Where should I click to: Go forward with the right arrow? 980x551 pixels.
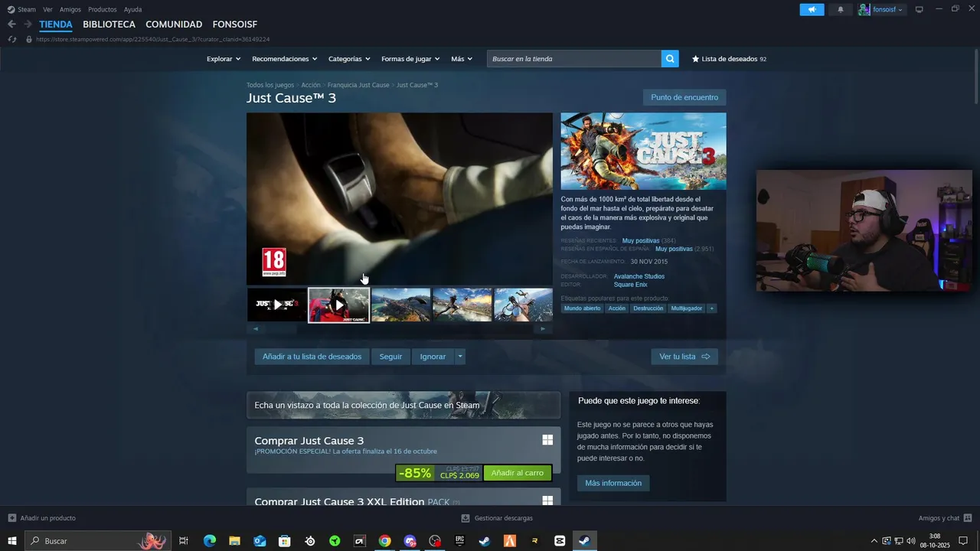coord(28,24)
